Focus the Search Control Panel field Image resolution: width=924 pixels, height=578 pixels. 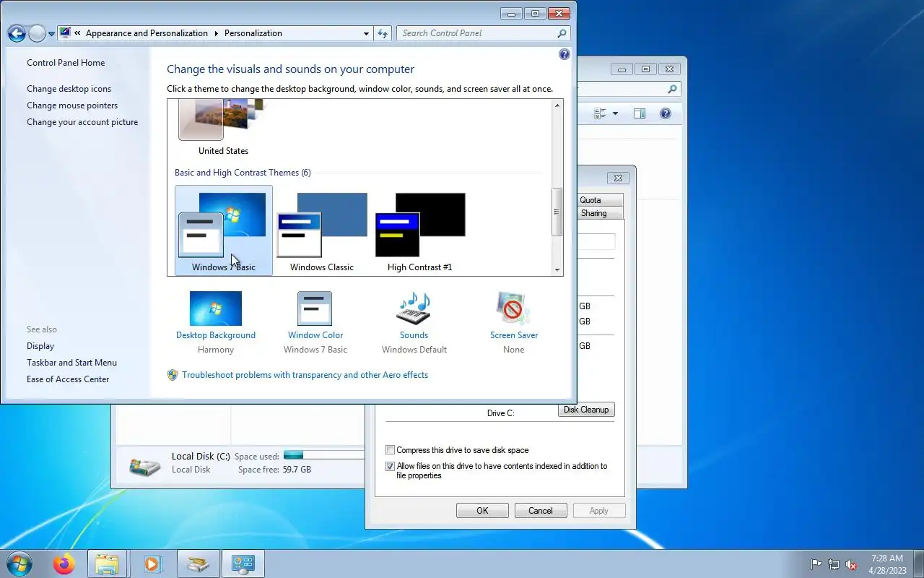tap(483, 33)
